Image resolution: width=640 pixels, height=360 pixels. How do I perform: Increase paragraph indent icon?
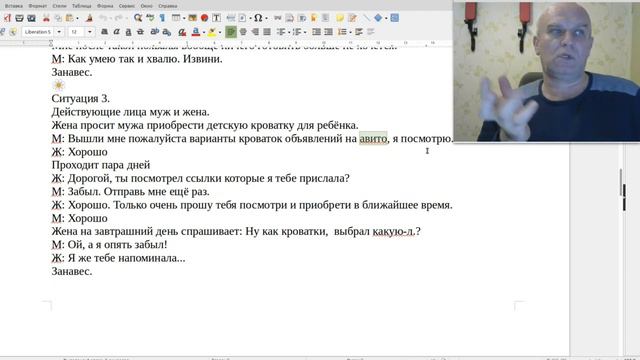click(x=316, y=32)
